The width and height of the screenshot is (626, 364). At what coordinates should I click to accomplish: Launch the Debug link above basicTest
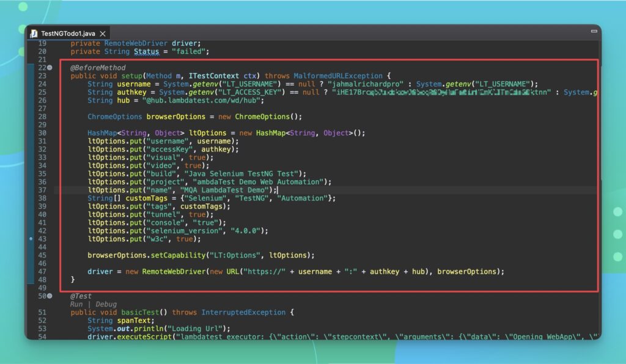(107, 304)
